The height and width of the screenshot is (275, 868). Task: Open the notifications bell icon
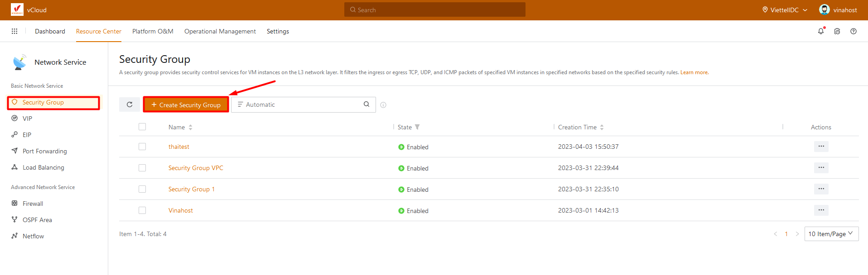coord(820,31)
